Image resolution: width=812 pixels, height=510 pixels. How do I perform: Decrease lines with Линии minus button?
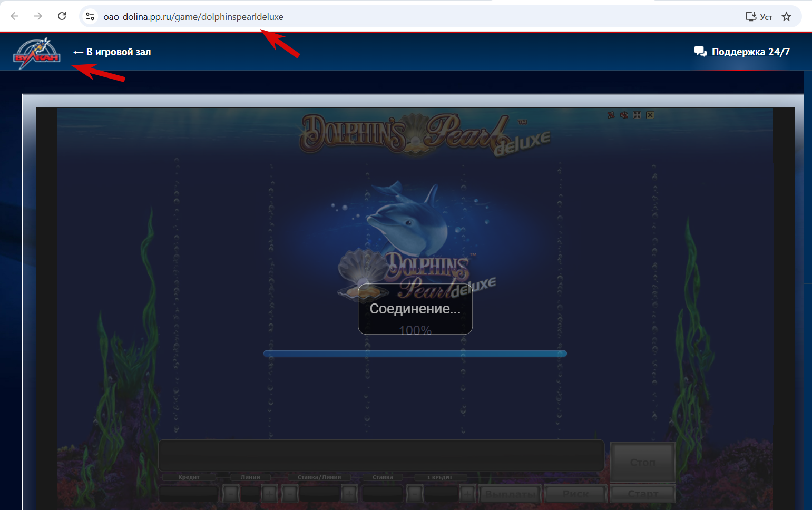pos(231,494)
